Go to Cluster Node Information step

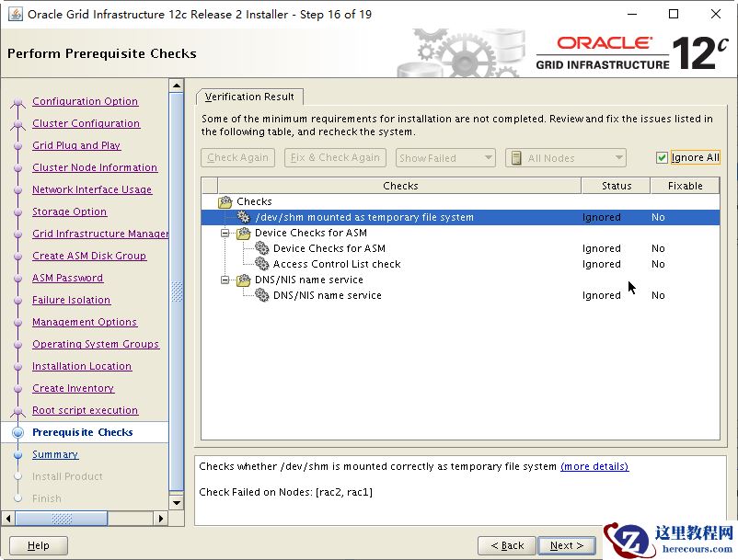pos(95,167)
